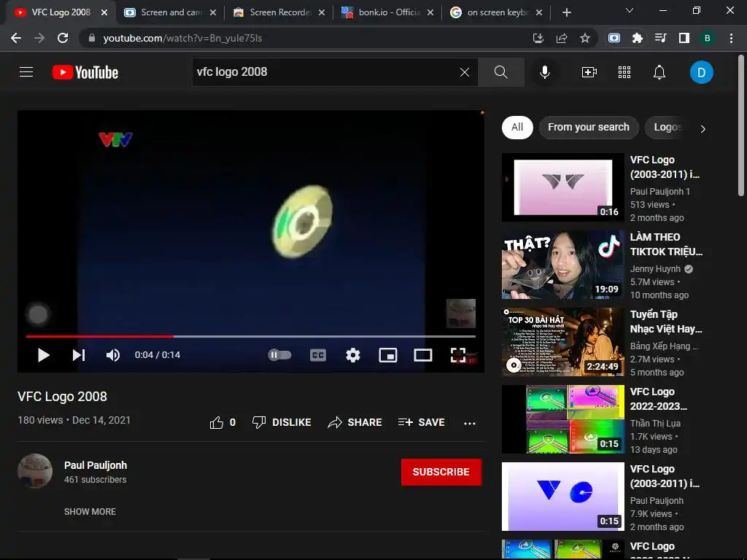Image resolution: width=747 pixels, height=560 pixels.
Task: Skip to the next video
Action: tap(79, 355)
